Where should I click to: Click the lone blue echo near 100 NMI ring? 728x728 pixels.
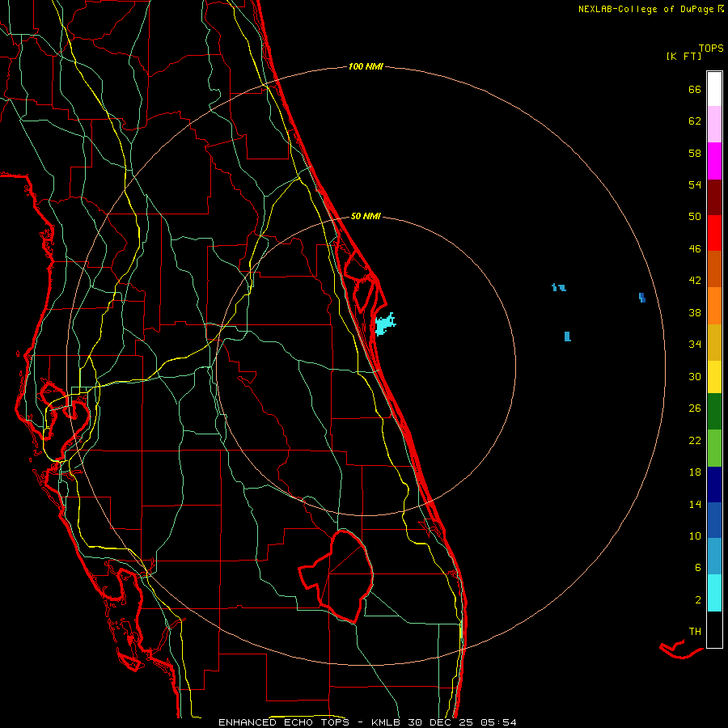(642, 298)
